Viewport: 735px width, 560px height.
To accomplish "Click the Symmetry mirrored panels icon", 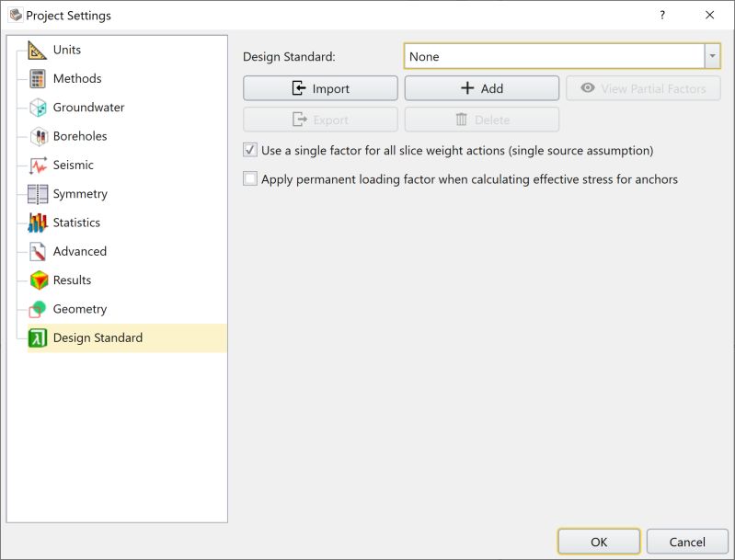I will [38, 194].
